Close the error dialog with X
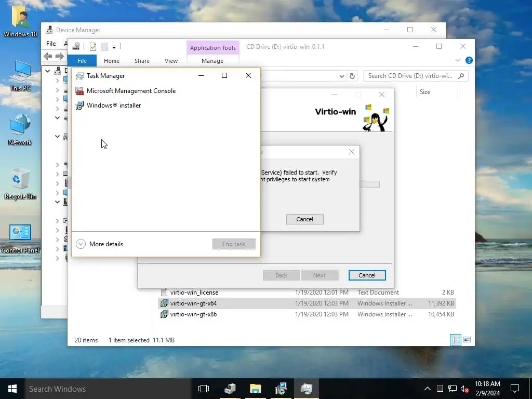 (352, 152)
